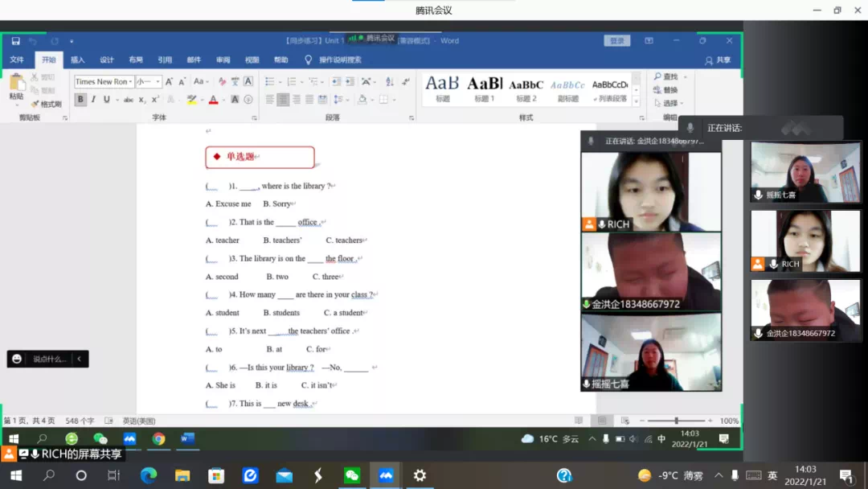Open the font dialog launcher in the 字体 group
868x489 pixels.
255,118
